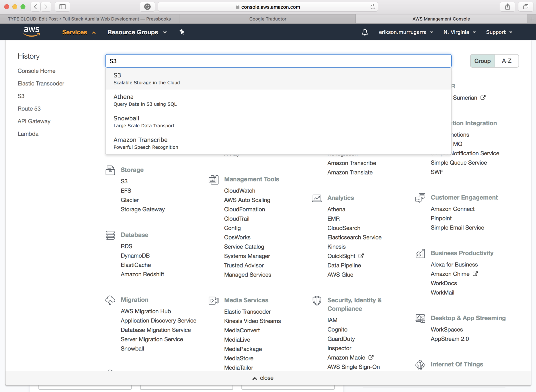
Task: Click the Management Tools category icon
Action: [x=213, y=180]
